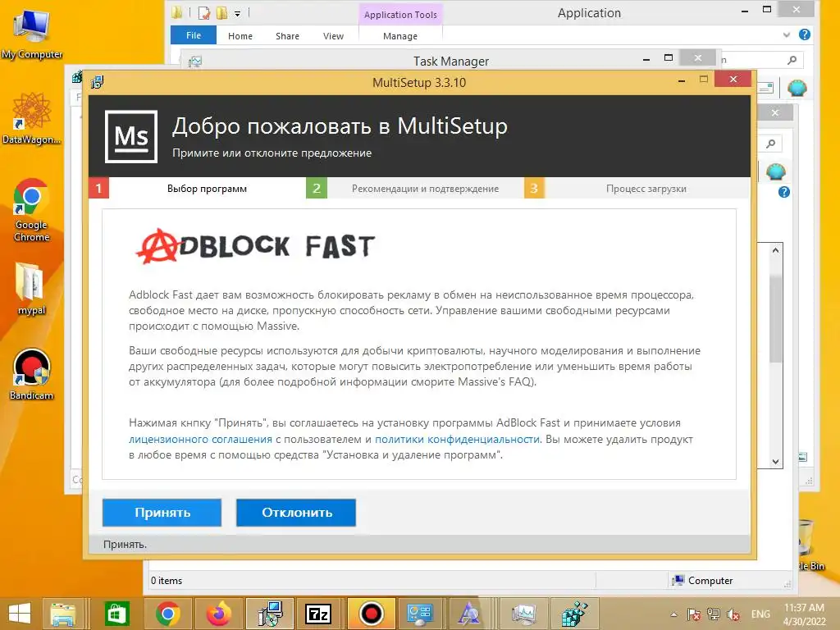Image resolution: width=840 pixels, height=630 pixels.
Task: Click the Adblock Fast logo image
Action: pos(256,246)
